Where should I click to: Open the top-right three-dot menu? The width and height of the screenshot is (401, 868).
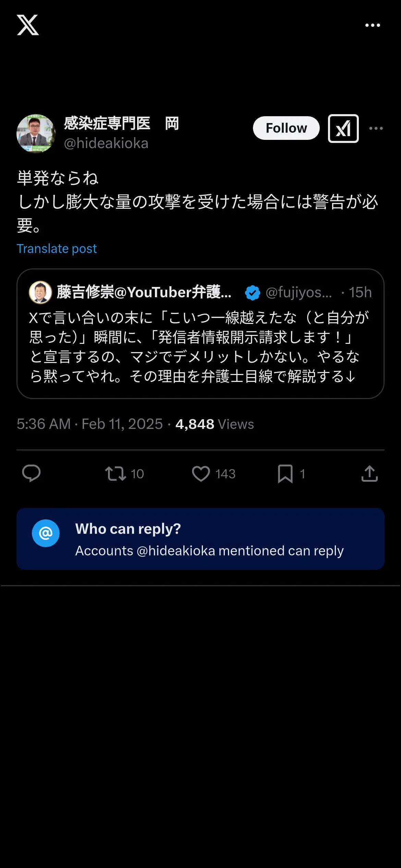pos(373,25)
